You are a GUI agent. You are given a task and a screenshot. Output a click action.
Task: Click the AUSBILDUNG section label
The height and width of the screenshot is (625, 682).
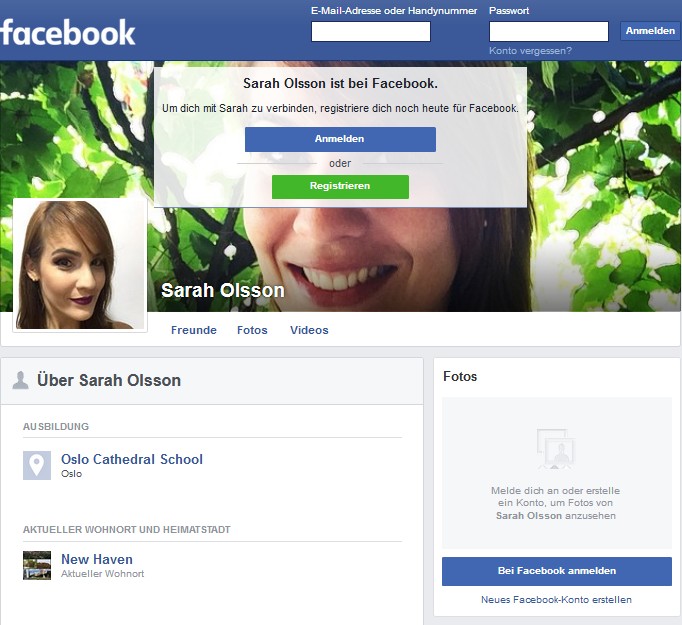[x=56, y=427]
